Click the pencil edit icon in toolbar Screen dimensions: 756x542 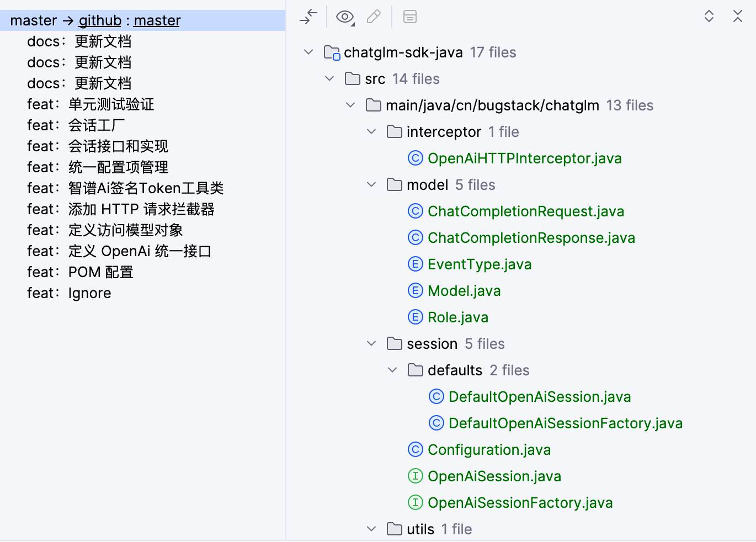click(374, 17)
